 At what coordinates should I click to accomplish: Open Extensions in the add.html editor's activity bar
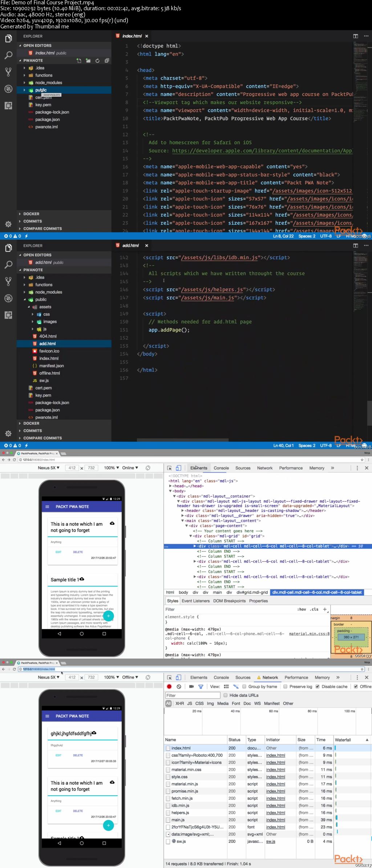tap(8, 315)
